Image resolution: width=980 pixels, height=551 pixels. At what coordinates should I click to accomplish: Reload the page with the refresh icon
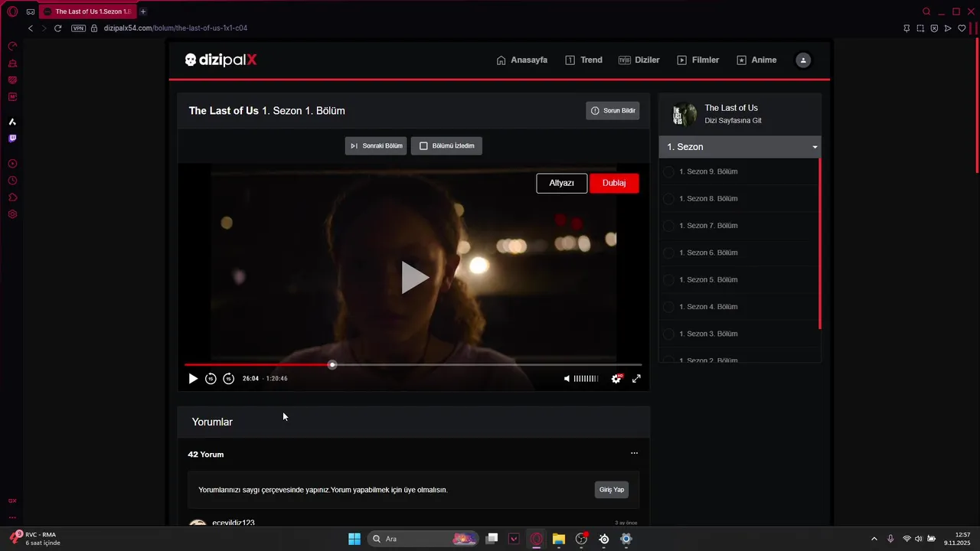click(57, 28)
